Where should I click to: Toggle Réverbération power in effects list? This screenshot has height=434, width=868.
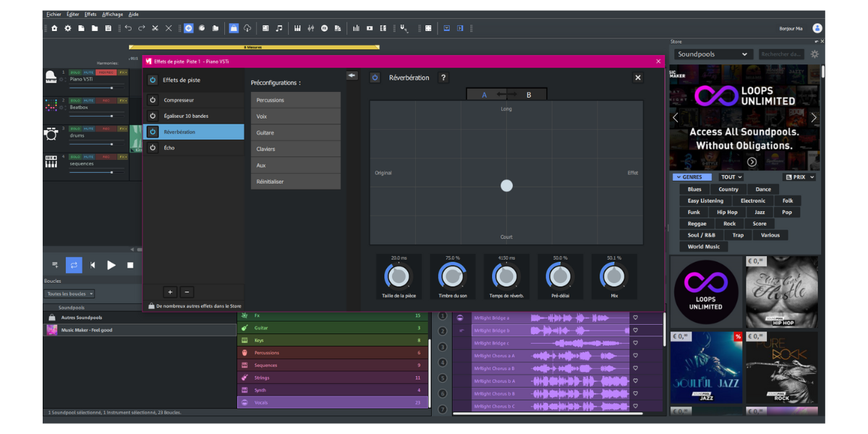pyautogui.click(x=153, y=132)
